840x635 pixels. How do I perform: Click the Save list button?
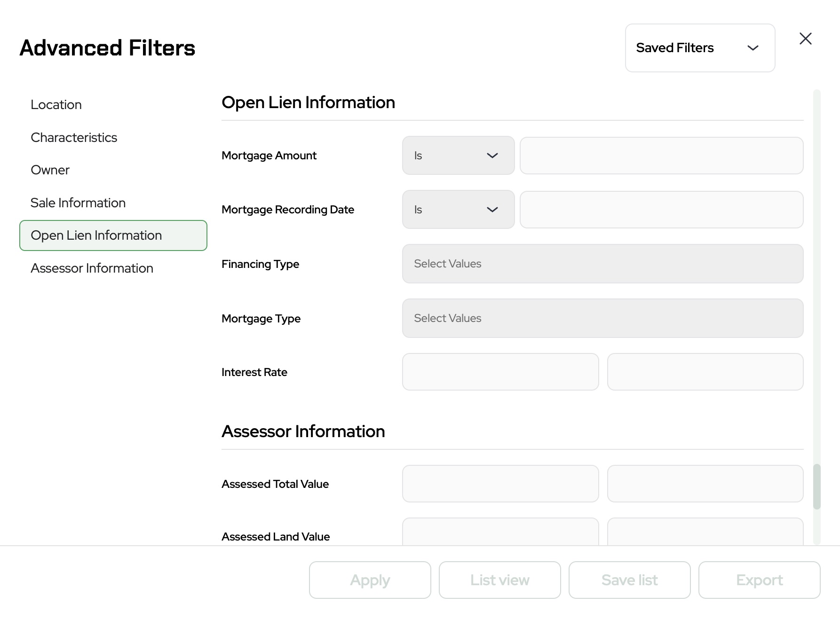tap(629, 580)
